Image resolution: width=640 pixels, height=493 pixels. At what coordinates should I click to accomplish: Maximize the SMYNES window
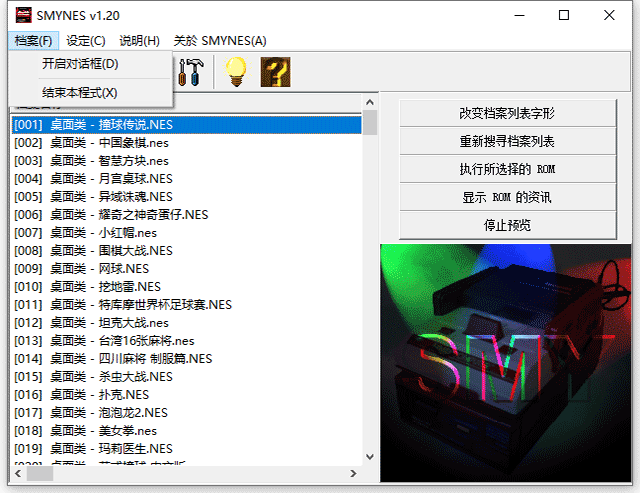pos(564,16)
